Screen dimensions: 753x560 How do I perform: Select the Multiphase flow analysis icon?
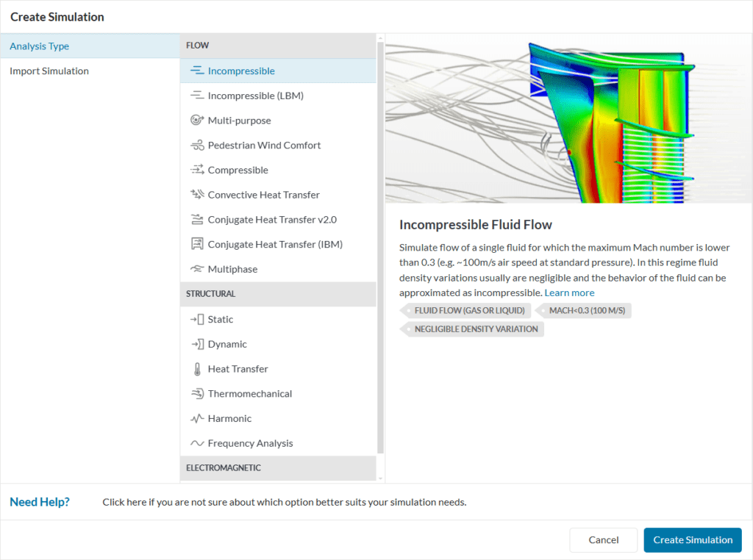(197, 268)
